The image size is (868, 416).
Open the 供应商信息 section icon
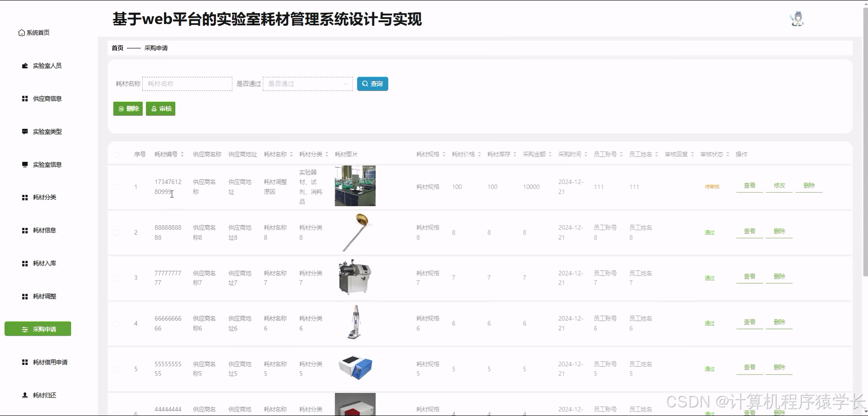pyautogui.click(x=24, y=98)
